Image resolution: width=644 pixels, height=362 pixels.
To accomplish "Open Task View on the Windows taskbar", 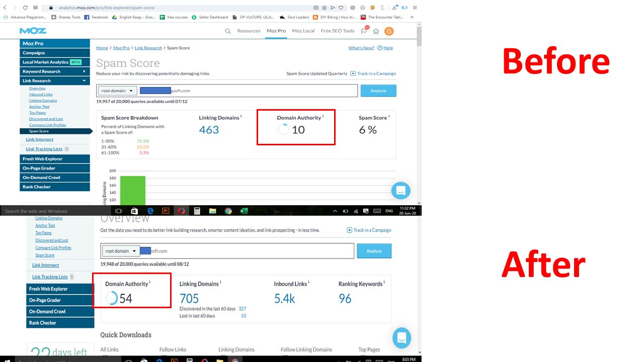I will tap(119, 211).
